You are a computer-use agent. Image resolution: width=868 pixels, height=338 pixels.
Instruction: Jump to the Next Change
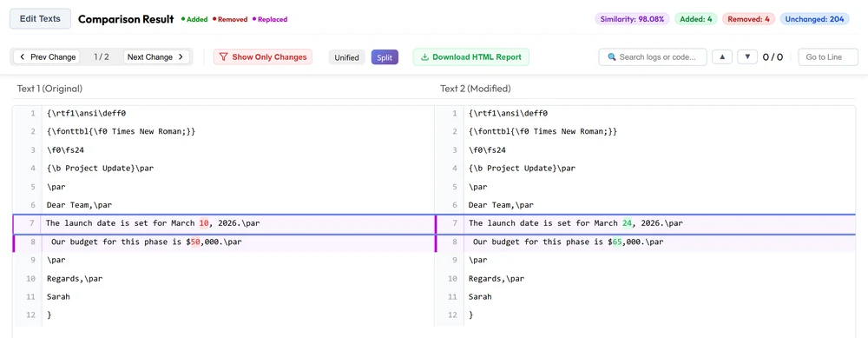[x=156, y=57]
